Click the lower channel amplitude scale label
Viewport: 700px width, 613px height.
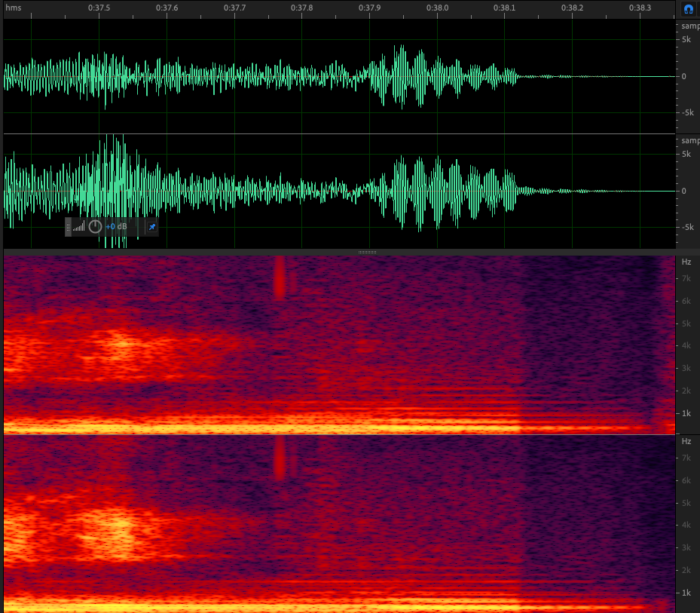pos(689,141)
